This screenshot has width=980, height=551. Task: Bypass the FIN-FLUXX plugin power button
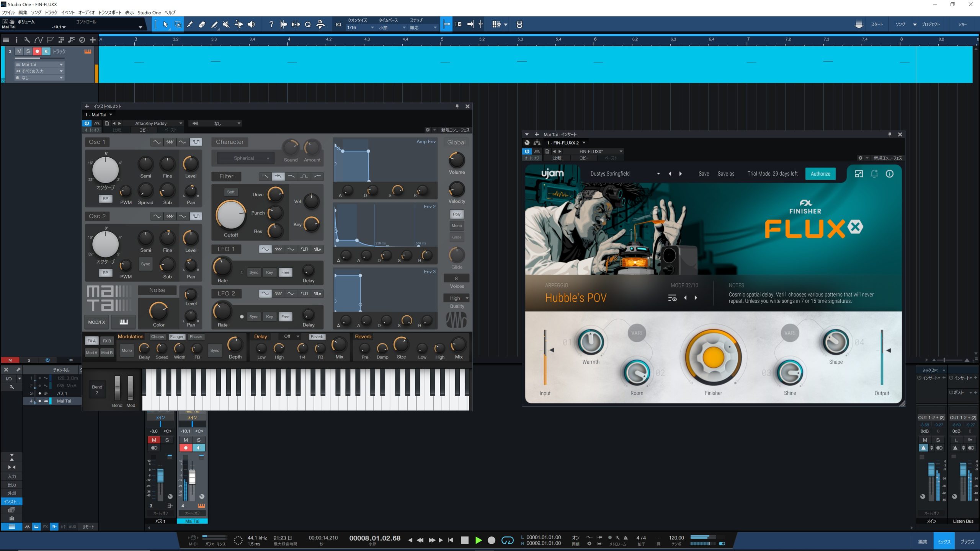pyautogui.click(x=527, y=152)
